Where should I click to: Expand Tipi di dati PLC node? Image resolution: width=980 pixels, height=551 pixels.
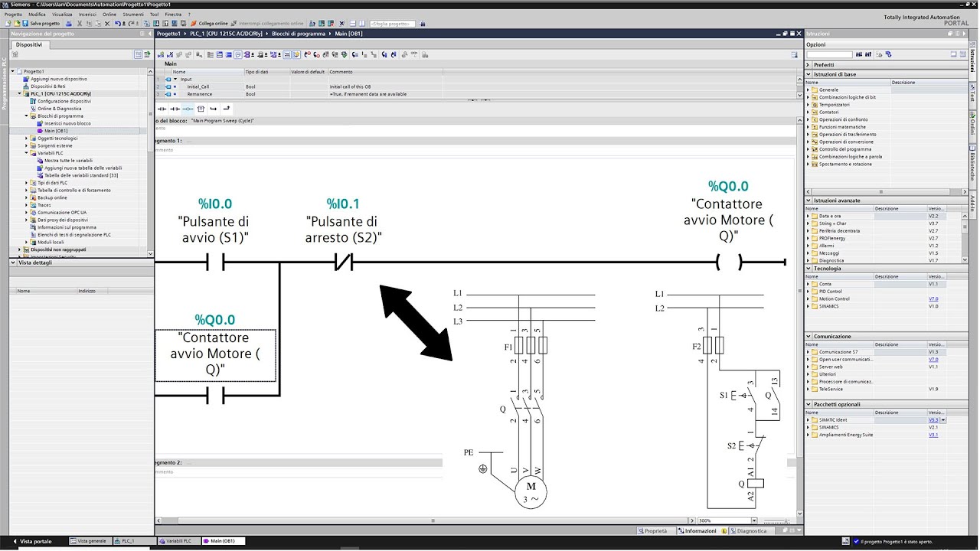[26, 183]
